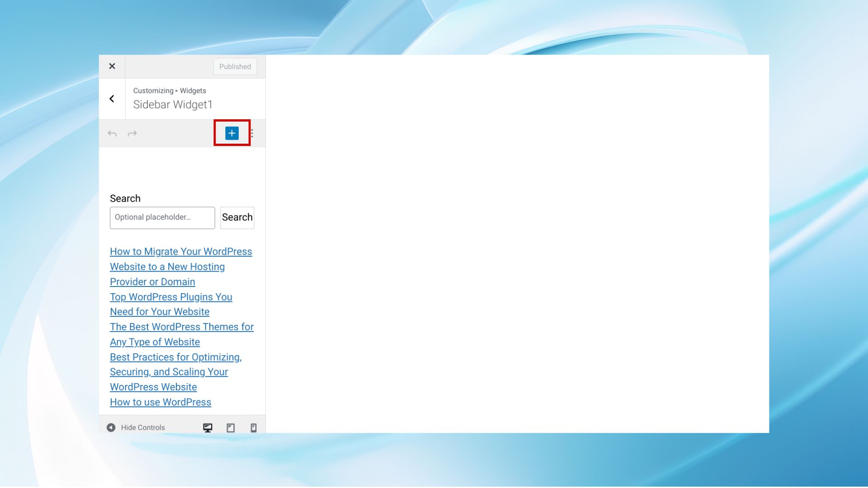The height and width of the screenshot is (488, 868).
Task: Collapse the panel with Hide Controls
Action: click(136, 427)
